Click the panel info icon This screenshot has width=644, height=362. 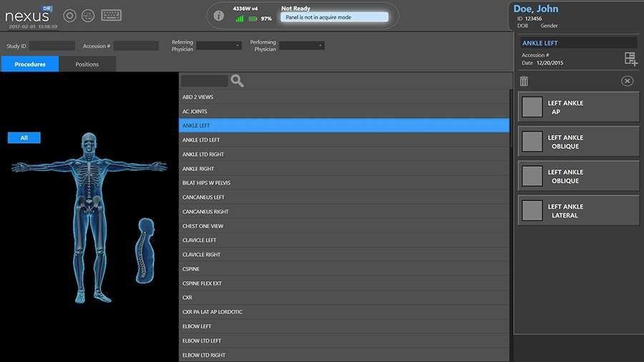pyautogui.click(x=219, y=16)
